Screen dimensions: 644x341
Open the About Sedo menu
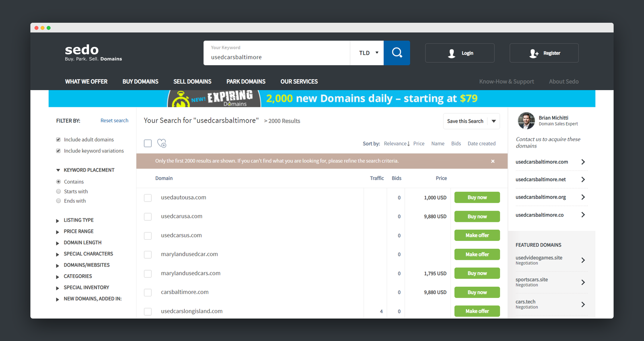point(564,81)
